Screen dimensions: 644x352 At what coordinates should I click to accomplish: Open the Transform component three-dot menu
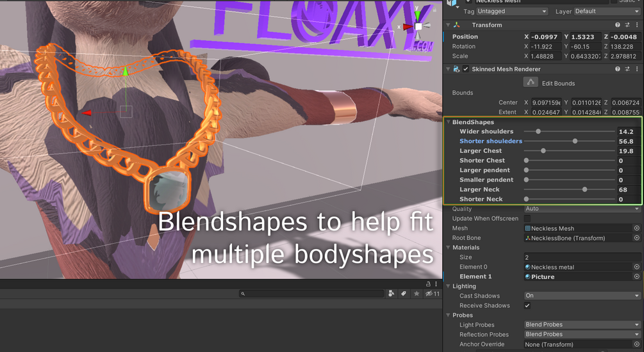point(637,25)
